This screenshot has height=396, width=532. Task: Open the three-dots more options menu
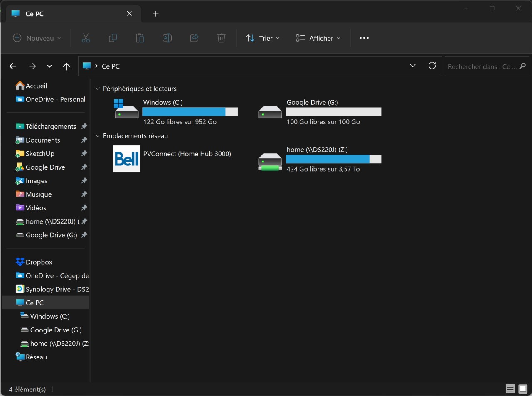[364, 38]
